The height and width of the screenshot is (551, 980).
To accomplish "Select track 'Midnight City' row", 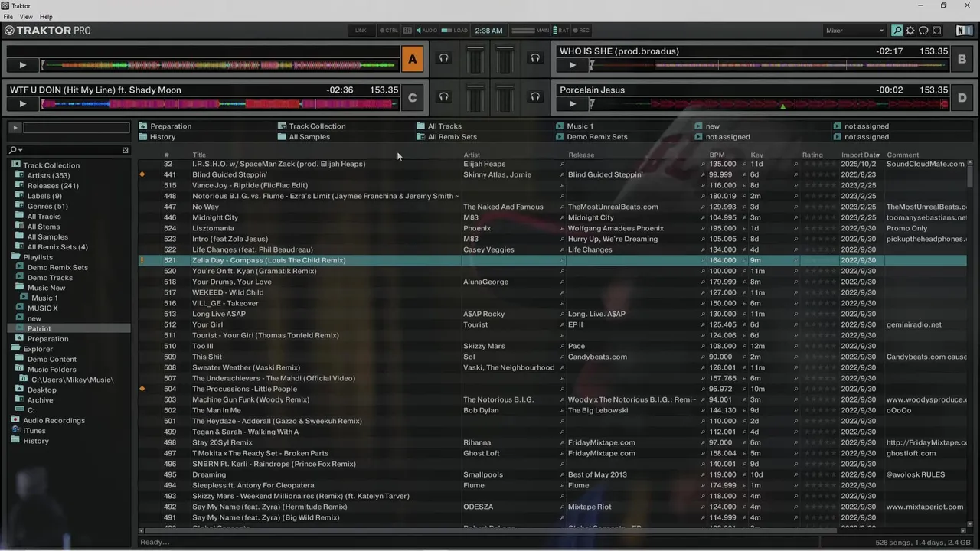I will click(552, 217).
